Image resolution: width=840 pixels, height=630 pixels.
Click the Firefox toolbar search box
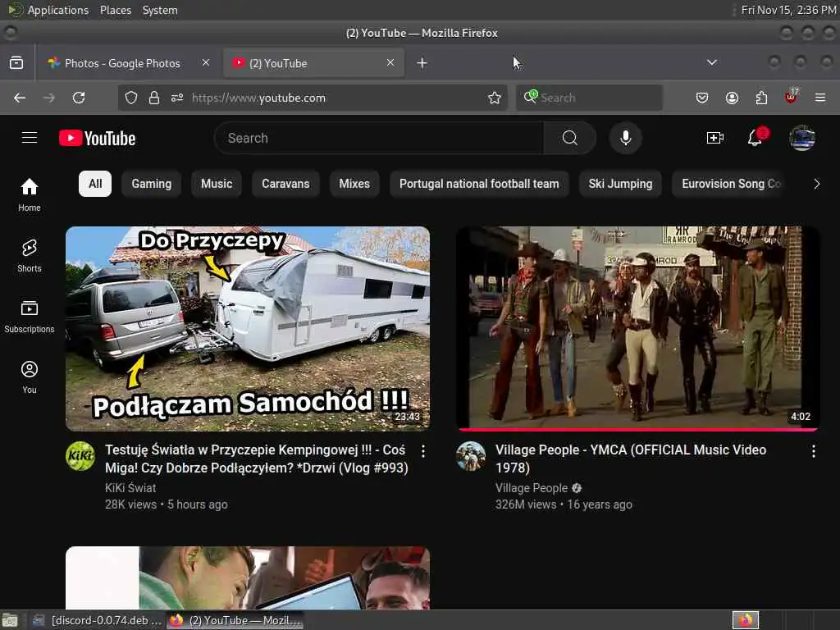tap(589, 98)
